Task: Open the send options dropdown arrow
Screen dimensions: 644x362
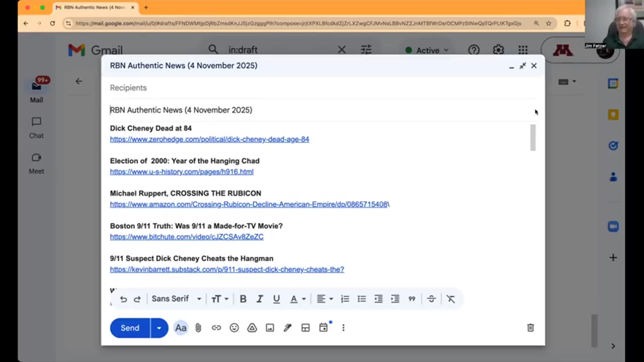Action: [x=159, y=328]
